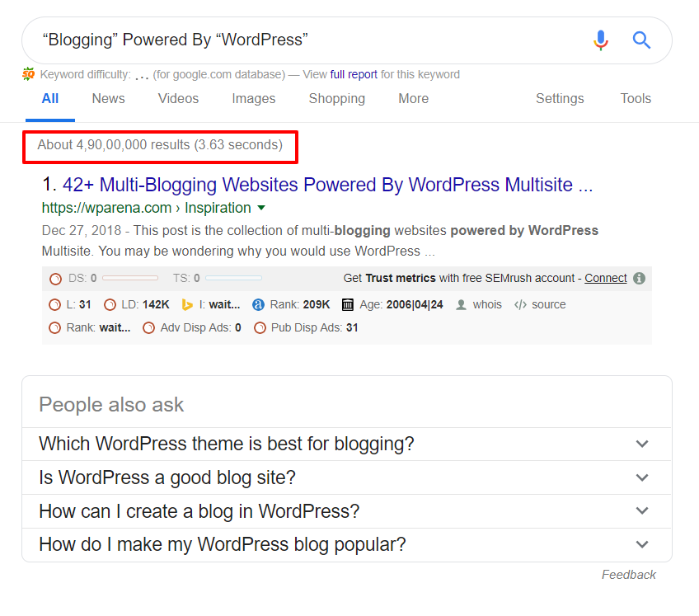Image resolution: width=699 pixels, height=616 pixels.
Task: Expand 'How do I make my WordPress blog popular?'
Action: pyautogui.click(x=347, y=544)
